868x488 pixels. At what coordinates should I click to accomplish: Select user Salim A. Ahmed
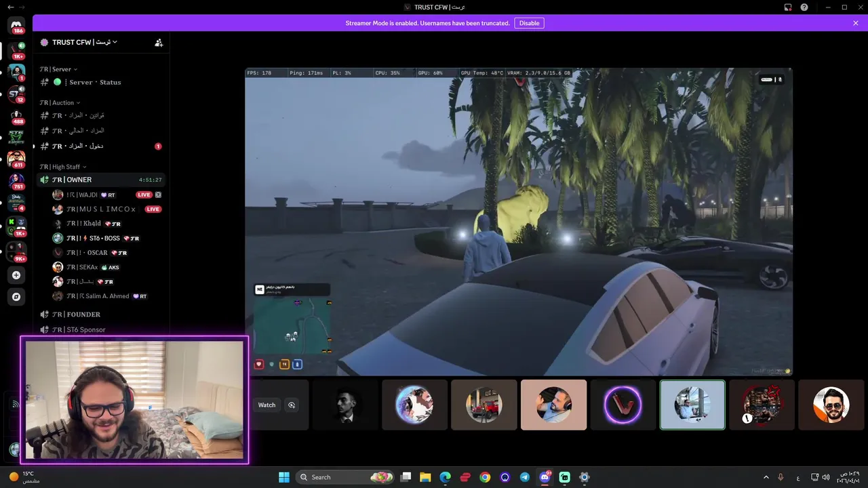(x=107, y=296)
